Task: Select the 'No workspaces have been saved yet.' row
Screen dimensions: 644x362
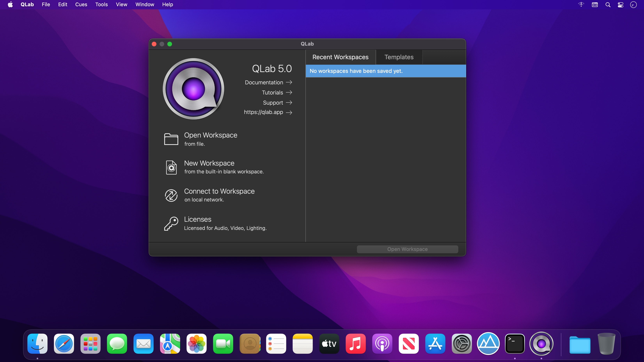Action: coord(386,71)
